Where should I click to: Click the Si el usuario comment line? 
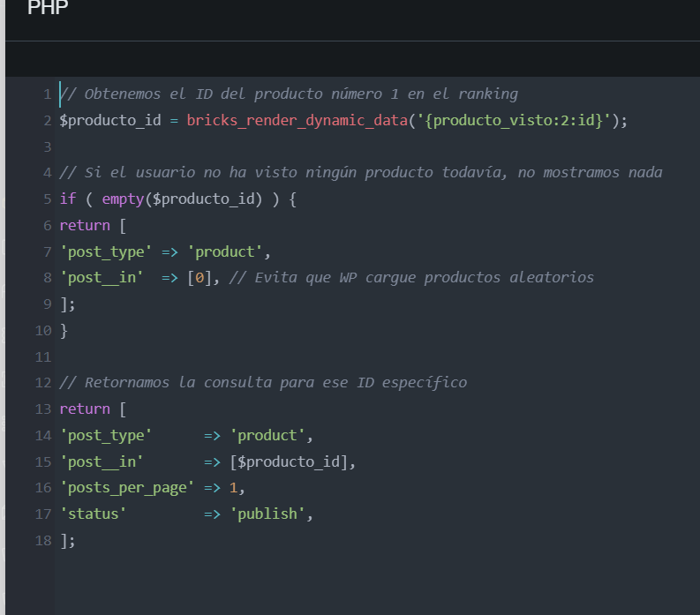361,173
